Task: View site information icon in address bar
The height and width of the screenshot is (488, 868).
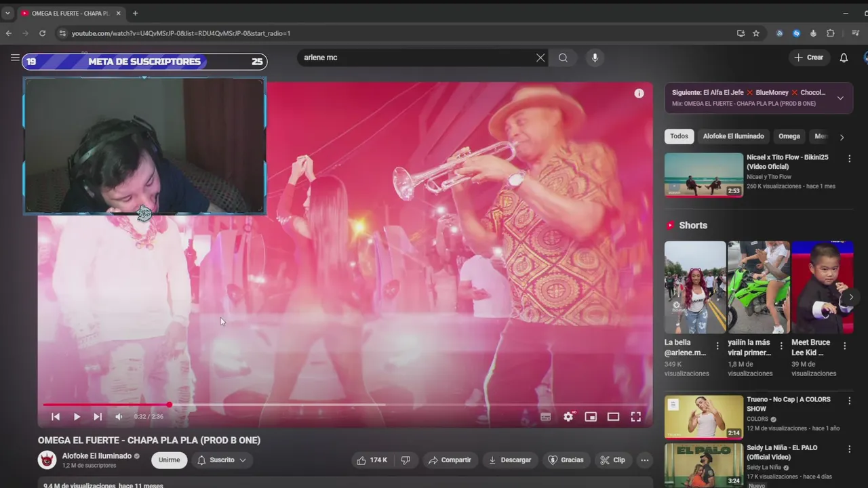Action: [x=62, y=33]
